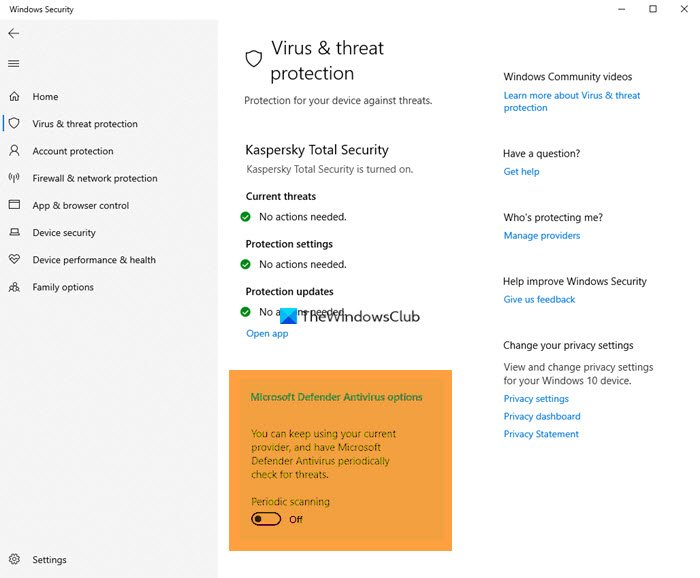Open the Settings gear icon
This screenshot has height=578, width=700.
coord(14,559)
